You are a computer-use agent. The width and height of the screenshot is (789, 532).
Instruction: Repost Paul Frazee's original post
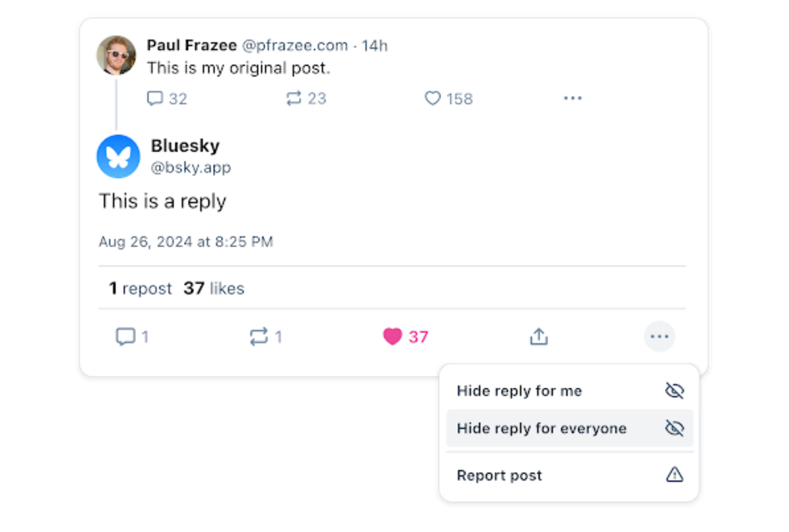pos(294,98)
